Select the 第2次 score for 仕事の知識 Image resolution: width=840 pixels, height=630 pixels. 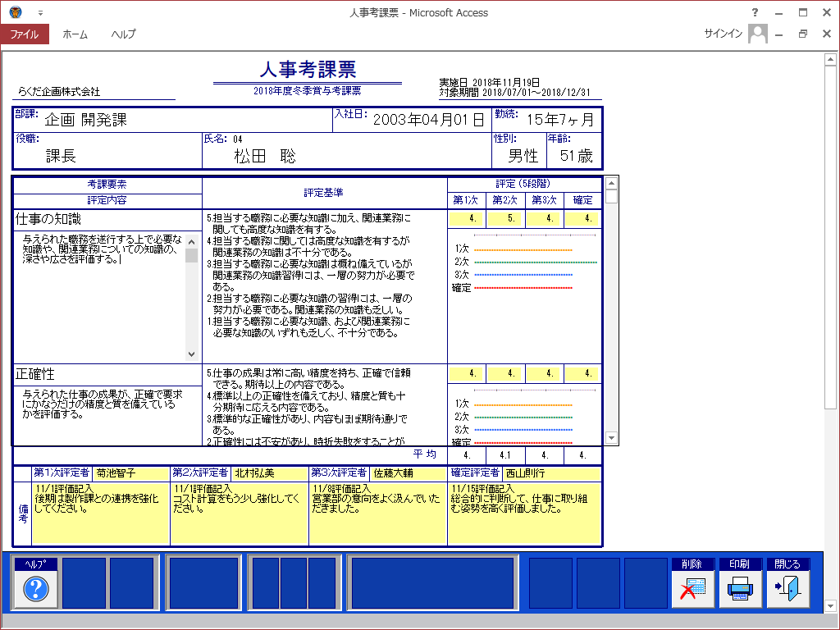tap(505, 218)
